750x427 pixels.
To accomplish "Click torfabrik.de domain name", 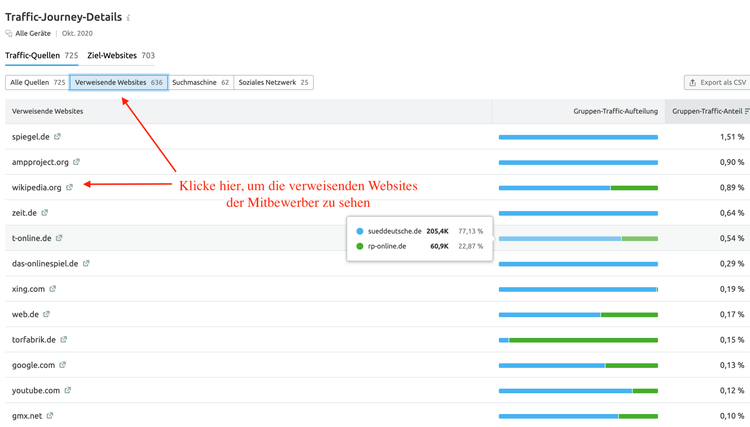I will [x=34, y=339].
